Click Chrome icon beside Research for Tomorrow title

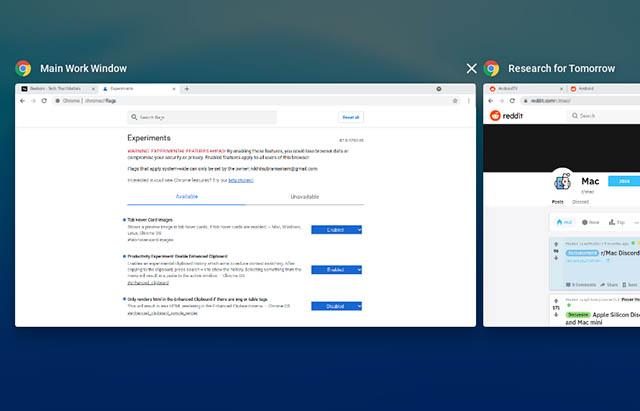pyautogui.click(x=491, y=68)
